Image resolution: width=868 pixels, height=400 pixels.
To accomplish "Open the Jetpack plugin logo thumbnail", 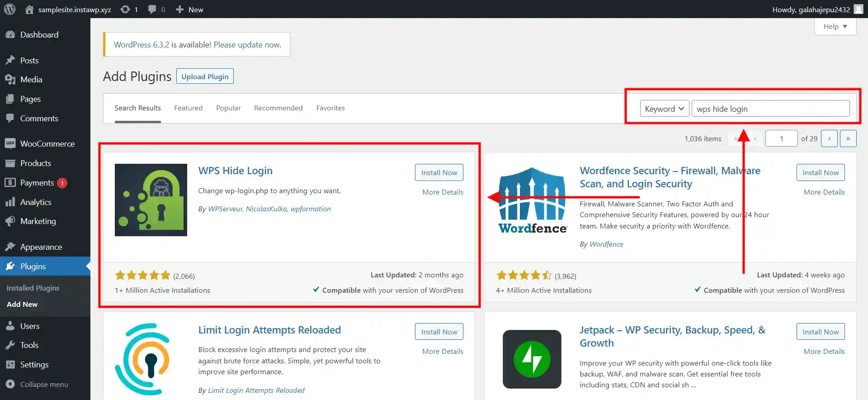I will pos(533,359).
